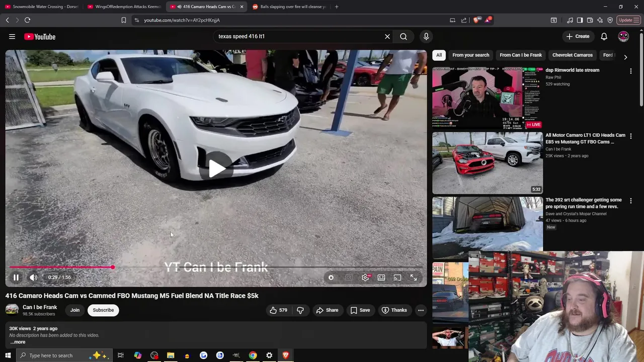Switch to theater mode

tap(381, 278)
